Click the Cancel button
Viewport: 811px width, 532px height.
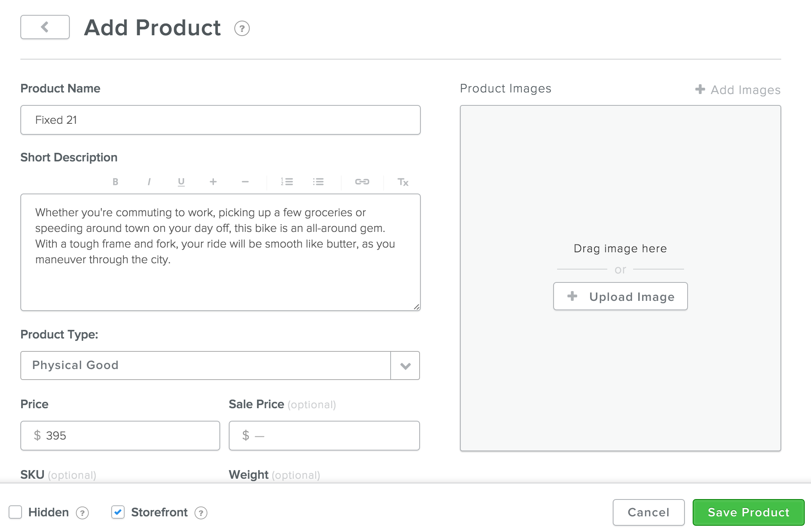point(648,512)
